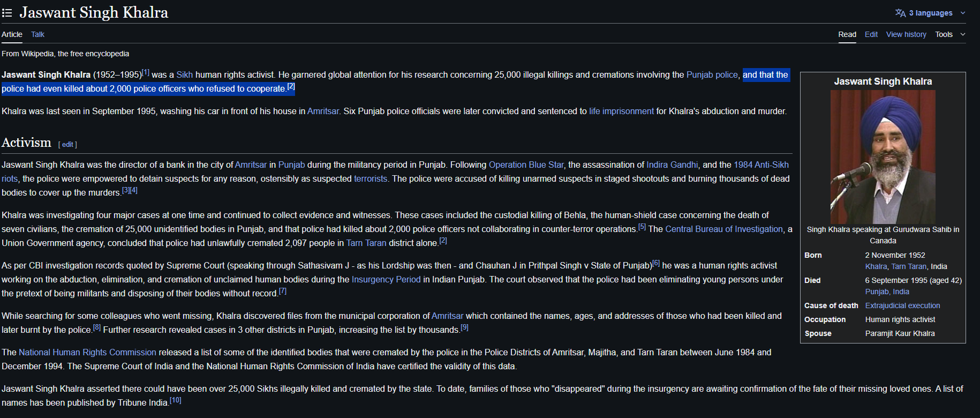Open the Tools dropdown menu
980x418 pixels.
pyautogui.click(x=950, y=34)
